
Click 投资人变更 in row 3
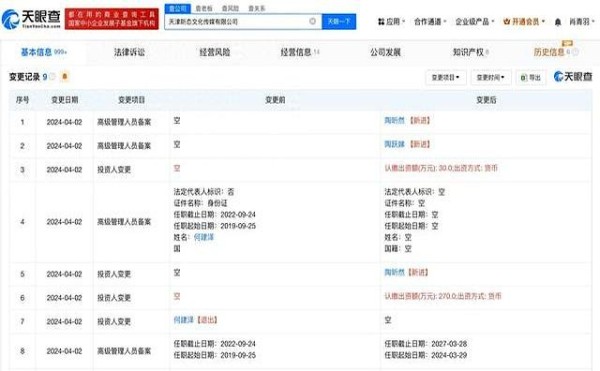(114, 169)
